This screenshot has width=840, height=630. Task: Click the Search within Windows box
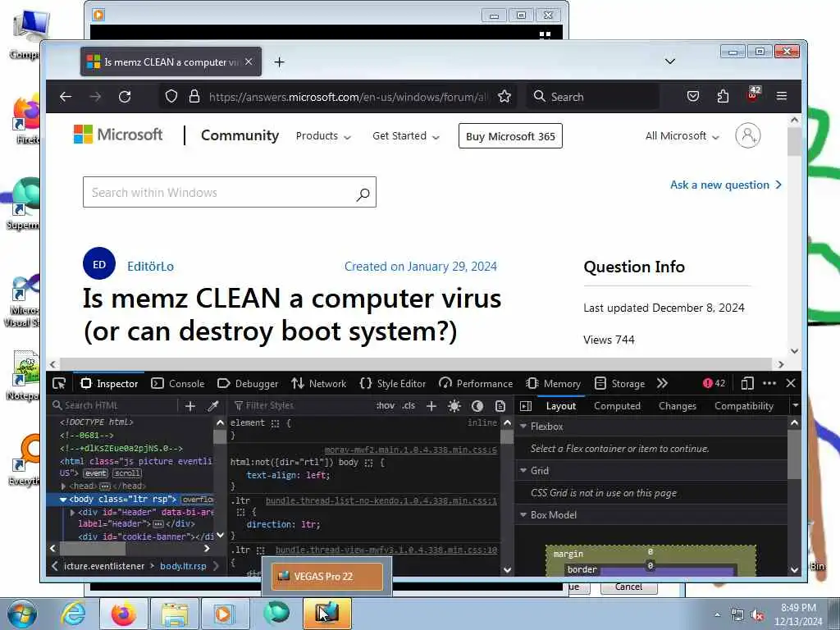point(230,192)
